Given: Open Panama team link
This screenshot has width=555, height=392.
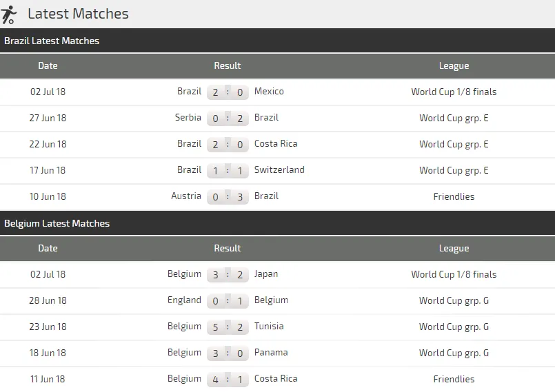Looking at the screenshot, I should (x=271, y=353).
